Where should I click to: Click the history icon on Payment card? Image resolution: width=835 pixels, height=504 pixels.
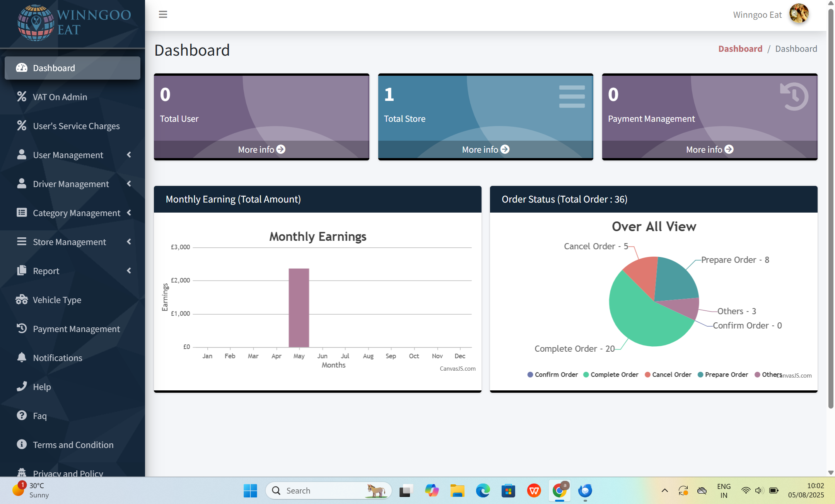(x=794, y=97)
